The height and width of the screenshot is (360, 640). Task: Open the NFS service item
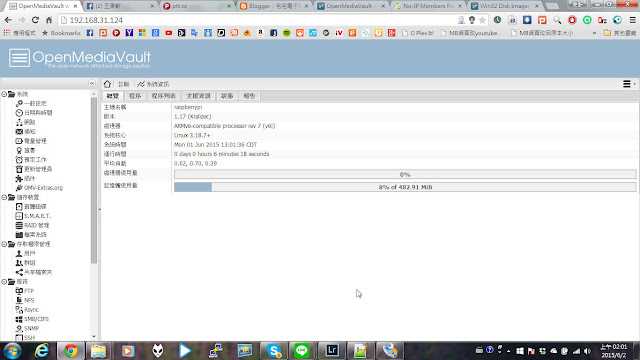tap(24, 300)
